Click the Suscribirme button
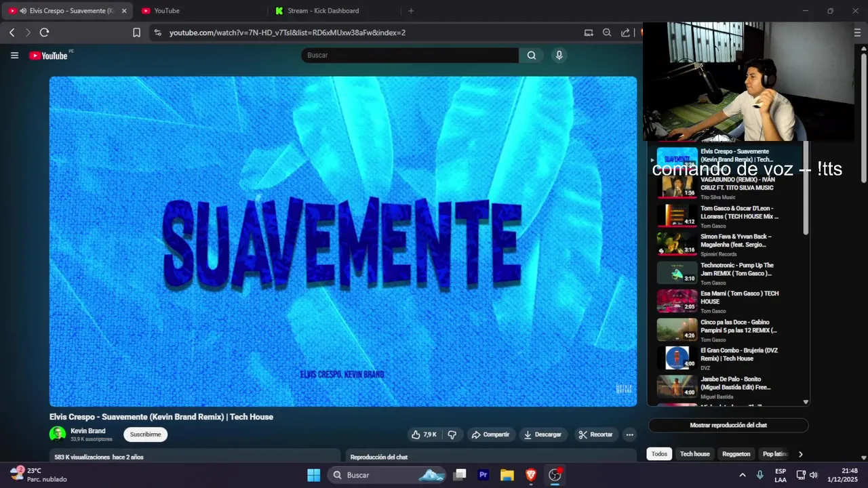This screenshot has width=868, height=488. (145, 434)
